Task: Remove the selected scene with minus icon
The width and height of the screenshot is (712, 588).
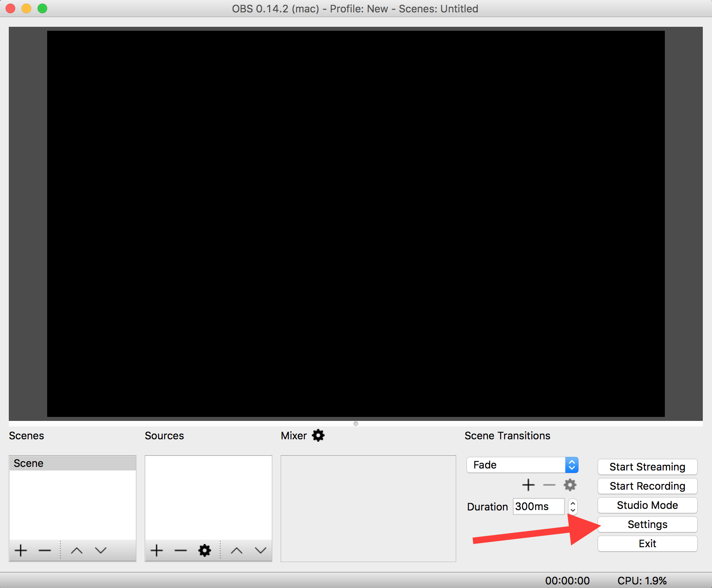Action: [x=45, y=550]
